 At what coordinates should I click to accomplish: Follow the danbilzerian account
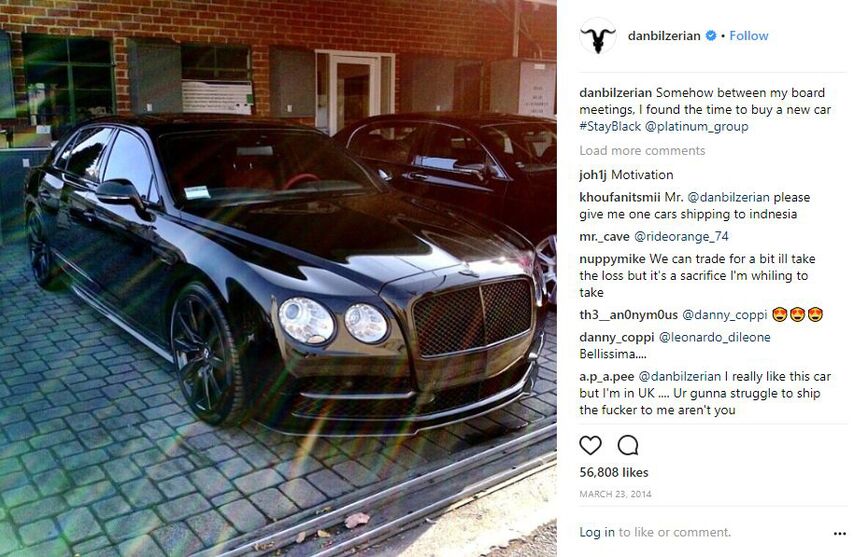click(749, 35)
